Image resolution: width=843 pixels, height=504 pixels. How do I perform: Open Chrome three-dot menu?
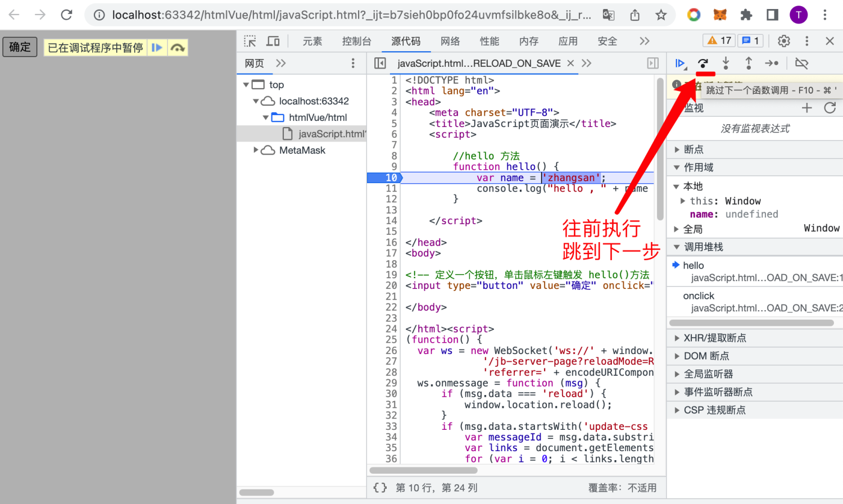click(825, 15)
